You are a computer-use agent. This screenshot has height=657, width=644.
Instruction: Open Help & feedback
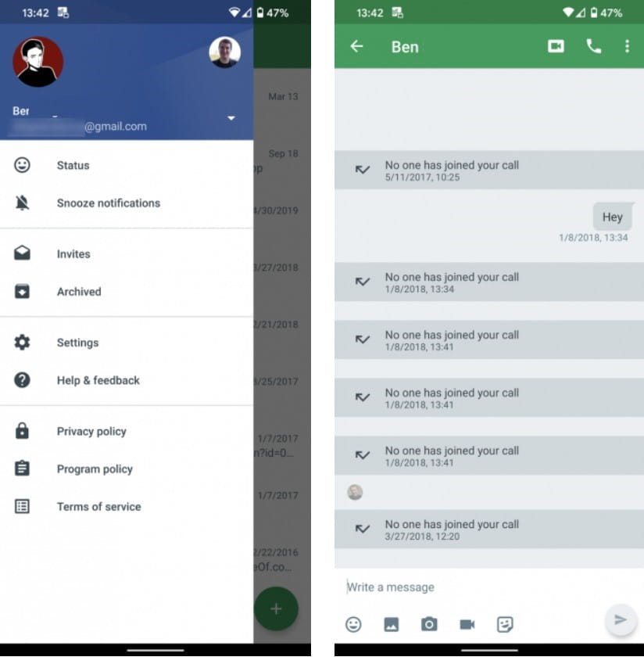[98, 380]
